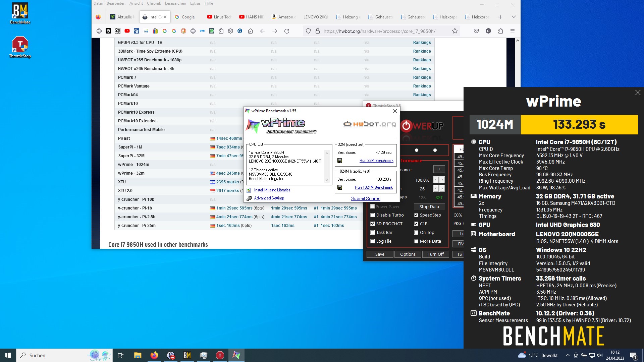Click the Firefox taskbar icon
644x362 pixels.
(154, 355)
